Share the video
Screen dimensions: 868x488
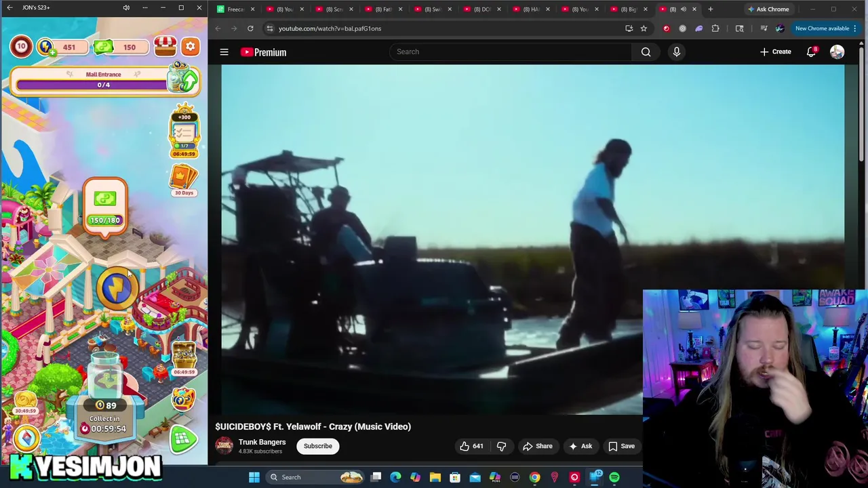(x=538, y=446)
